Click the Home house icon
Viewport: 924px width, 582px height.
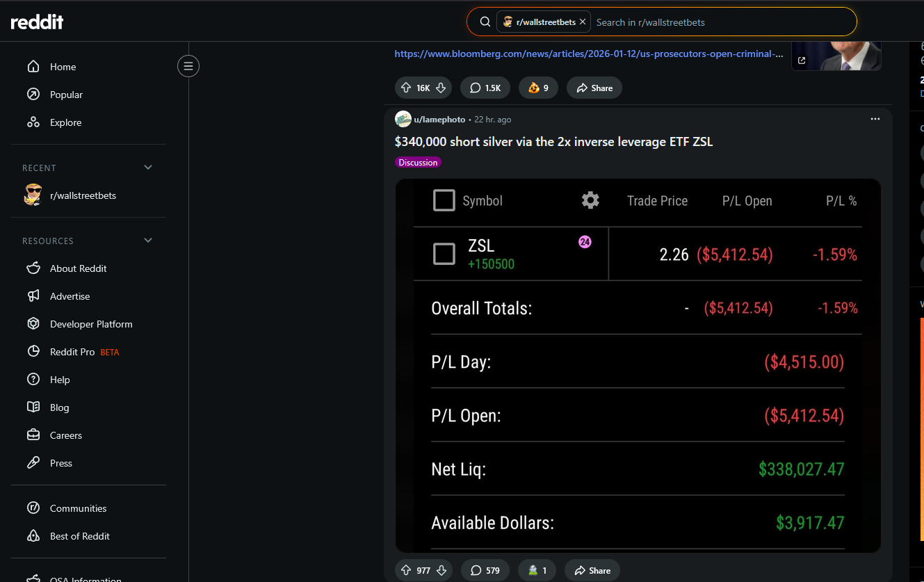coord(33,67)
